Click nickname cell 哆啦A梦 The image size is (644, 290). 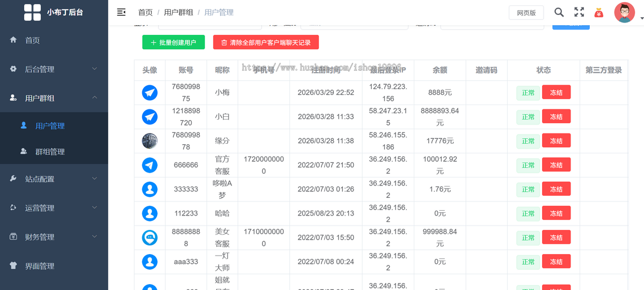coord(222,189)
